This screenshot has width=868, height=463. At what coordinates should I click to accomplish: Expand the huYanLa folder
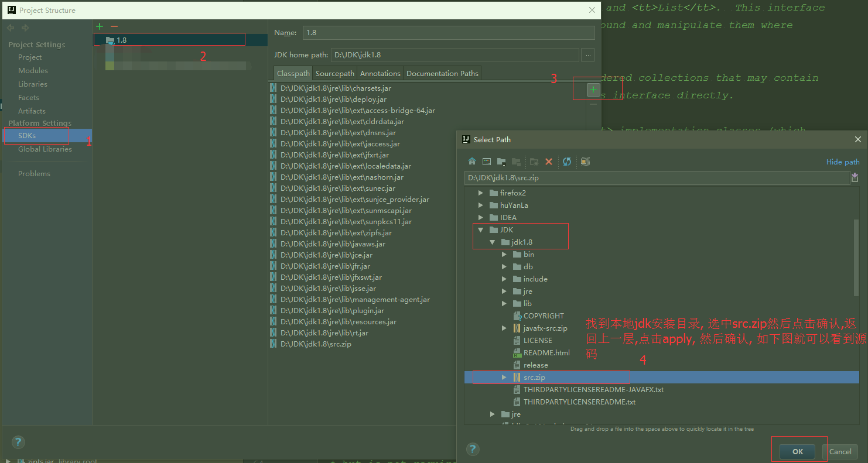(481, 205)
